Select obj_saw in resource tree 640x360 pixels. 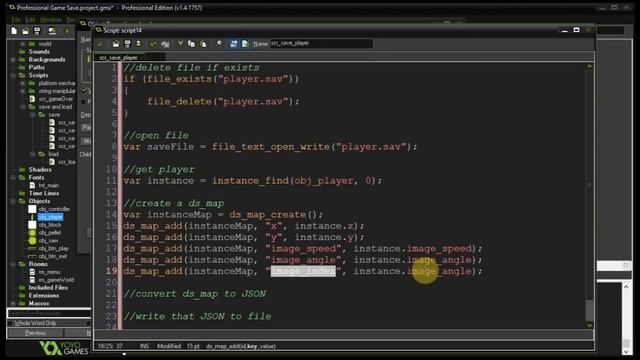click(48, 240)
